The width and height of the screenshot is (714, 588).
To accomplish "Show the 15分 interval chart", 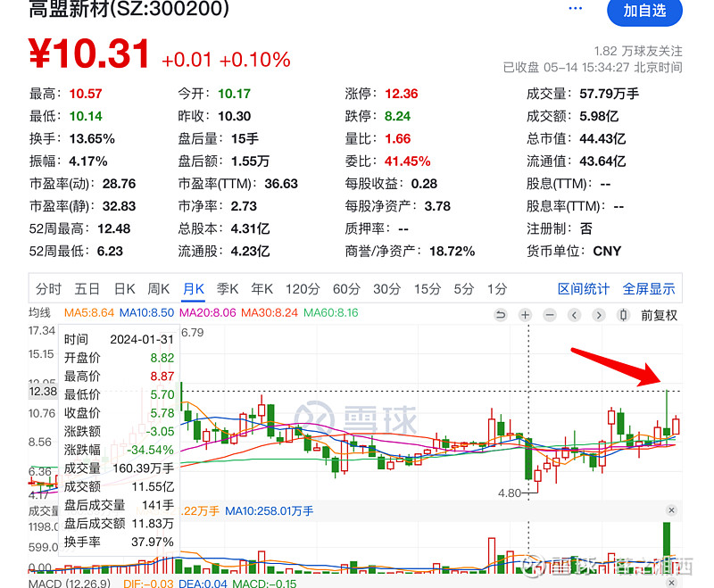I will (428, 288).
